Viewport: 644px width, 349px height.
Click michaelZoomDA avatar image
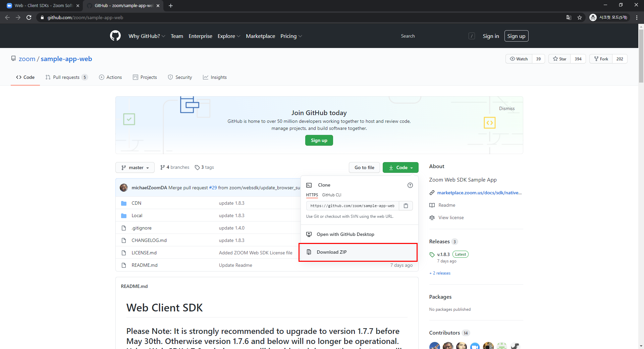click(x=124, y=188)
